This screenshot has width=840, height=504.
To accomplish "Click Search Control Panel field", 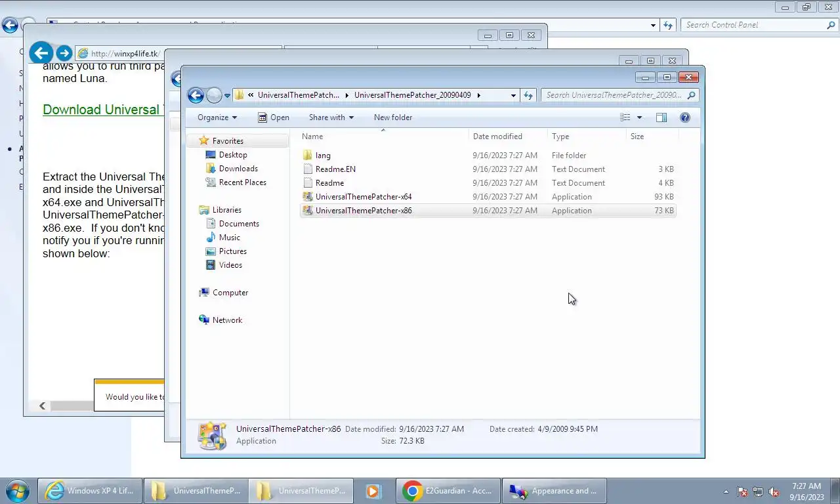I will coord(759,25).
